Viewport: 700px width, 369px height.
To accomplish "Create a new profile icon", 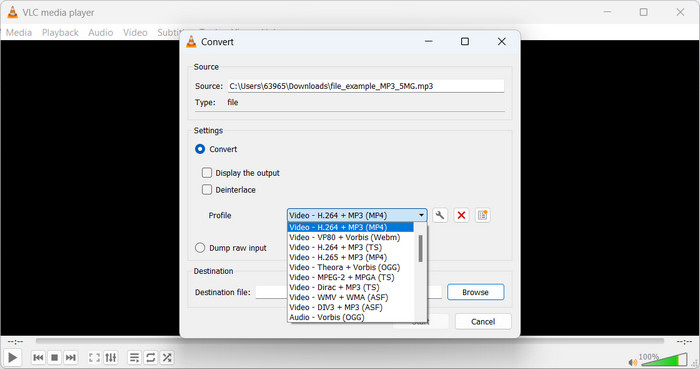I will coord(483,216).
